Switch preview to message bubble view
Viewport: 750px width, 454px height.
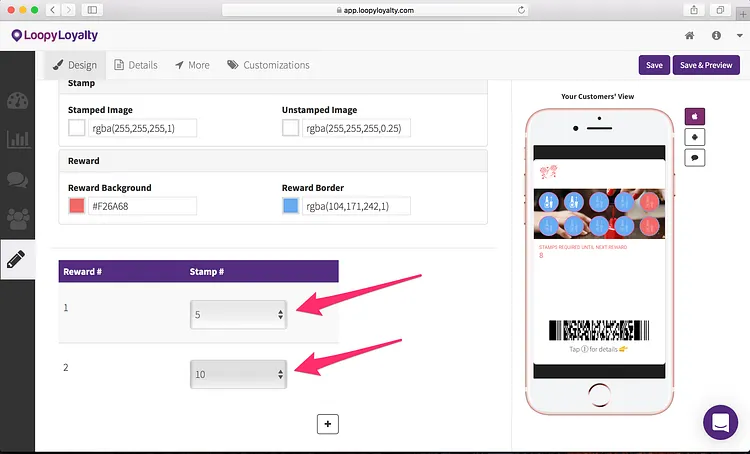click(695, 158)
